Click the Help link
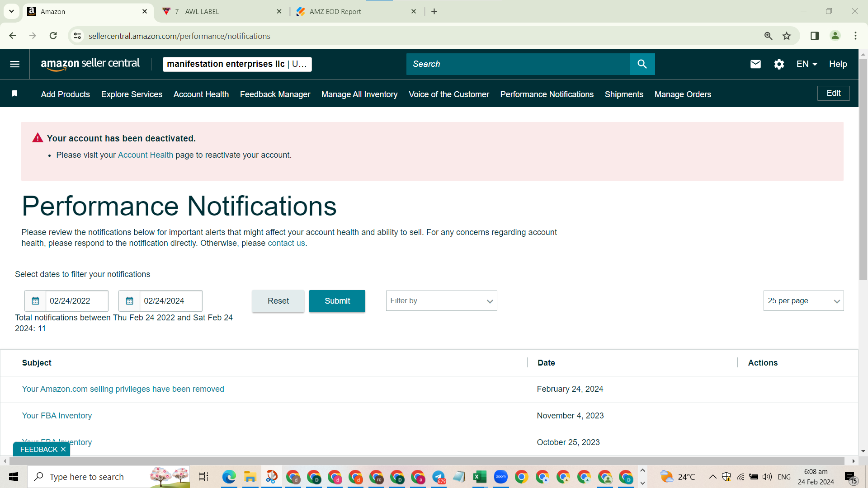Image resolution: width=868 pixels, height=488 pixels. pos(838,64)
